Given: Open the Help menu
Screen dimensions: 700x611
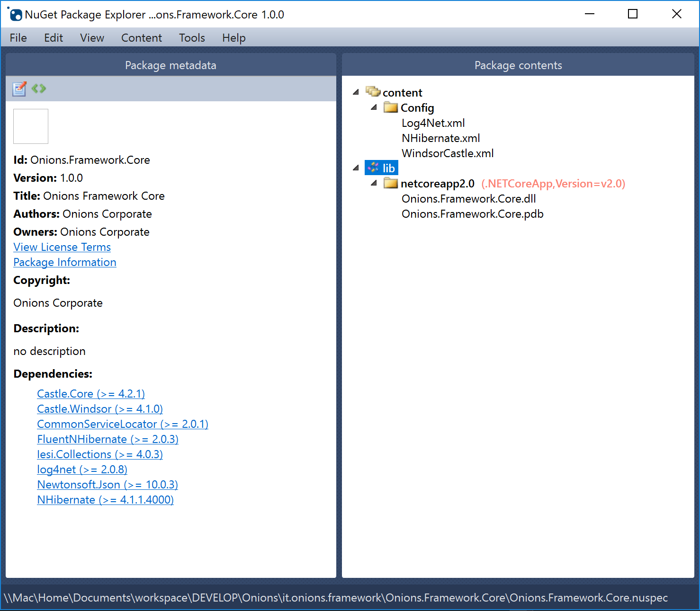Looking at the screenshot, I should (234, 38).
